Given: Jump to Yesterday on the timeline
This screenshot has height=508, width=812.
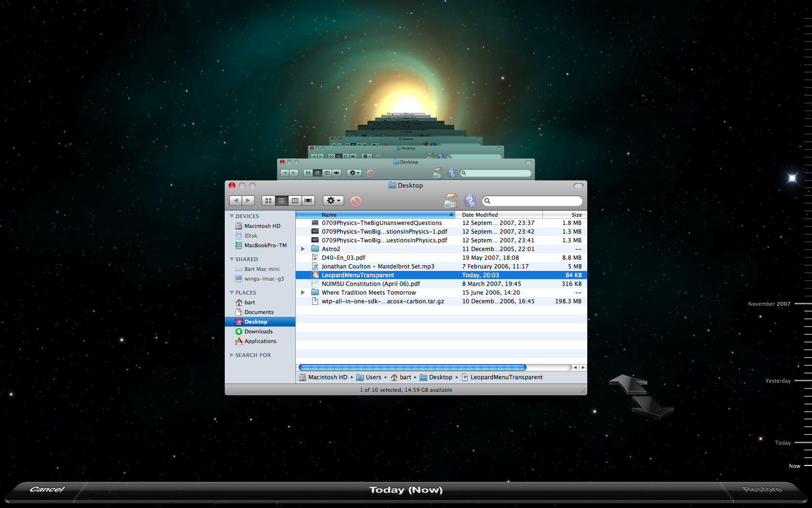Looking at the screenshot, I should point(778,381).
